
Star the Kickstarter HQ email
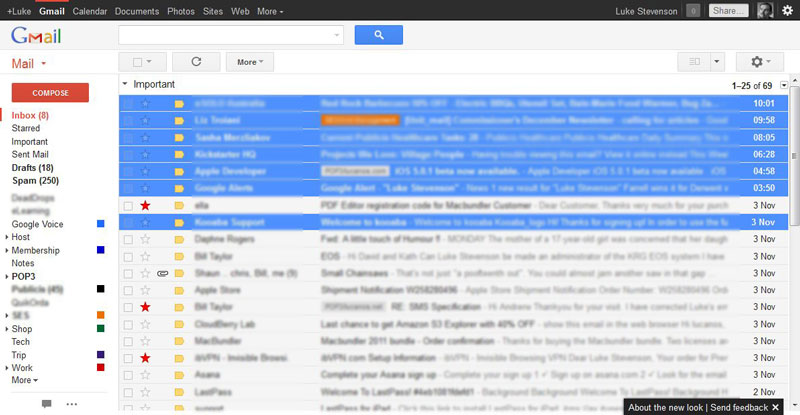[145, 154]
